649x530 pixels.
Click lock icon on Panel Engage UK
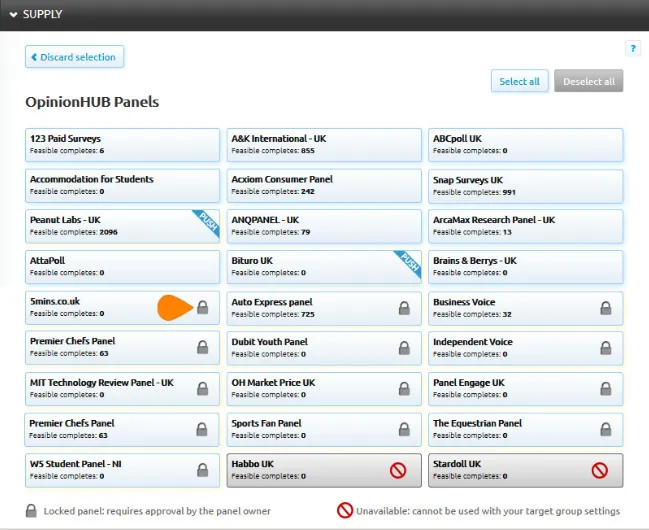[x=606, y=388]
